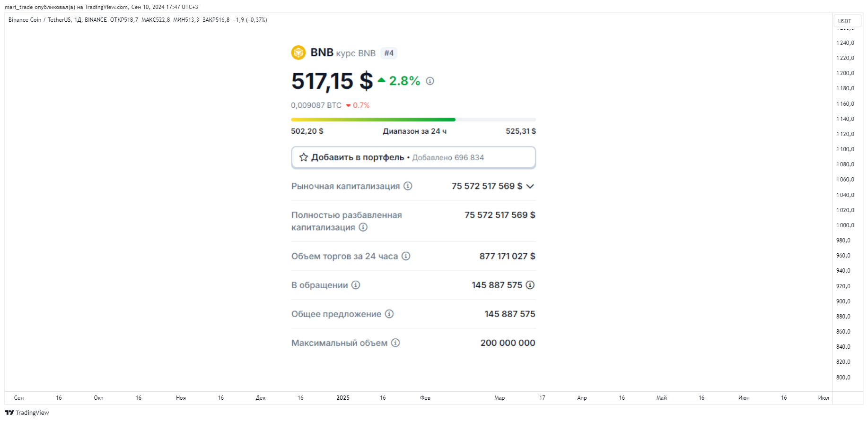Click the Дек label on time axis
Screen dimensions: 868x421
pos(261,398)
